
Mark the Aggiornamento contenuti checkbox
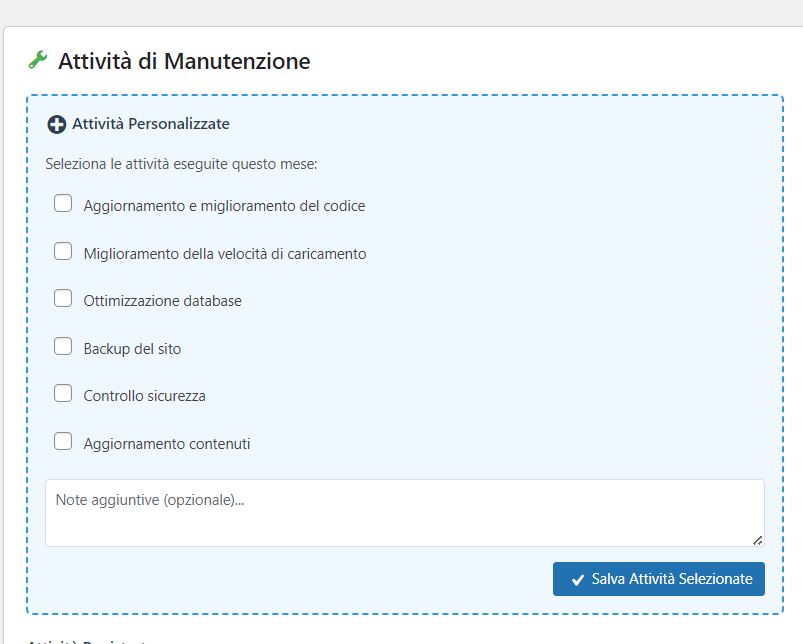[x=63, y=441]
